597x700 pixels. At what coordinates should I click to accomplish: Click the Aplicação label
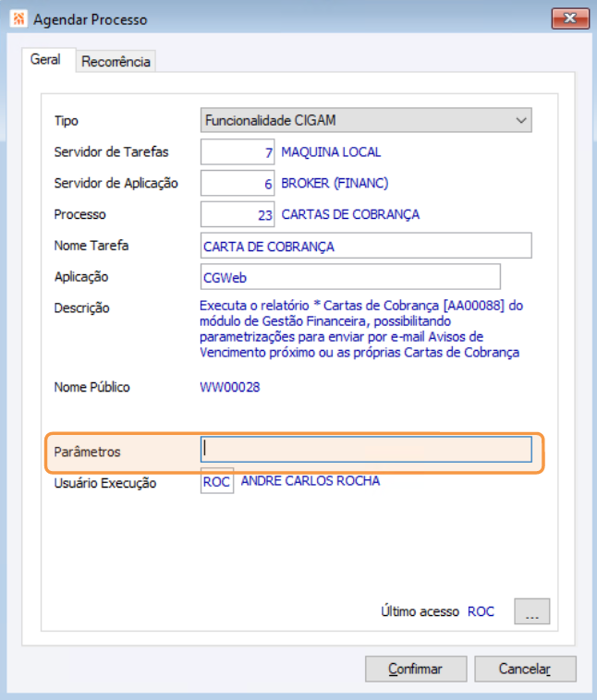(81, 277)
